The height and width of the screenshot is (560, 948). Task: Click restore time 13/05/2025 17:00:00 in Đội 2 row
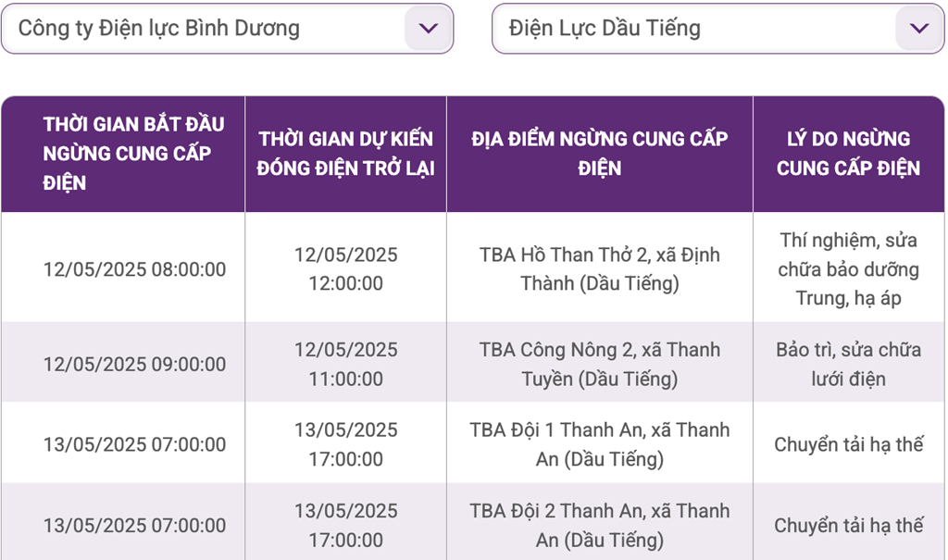coord(346,525)
